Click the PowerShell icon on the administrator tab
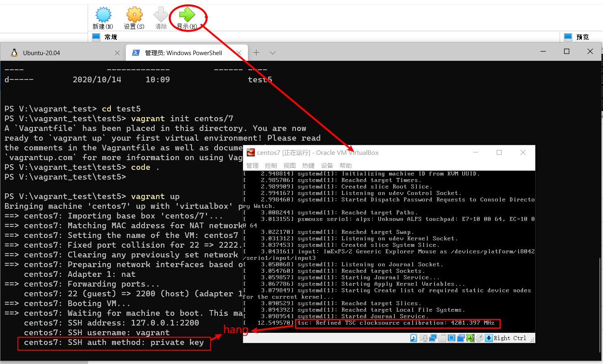The image size is (603, 364). 136,53
